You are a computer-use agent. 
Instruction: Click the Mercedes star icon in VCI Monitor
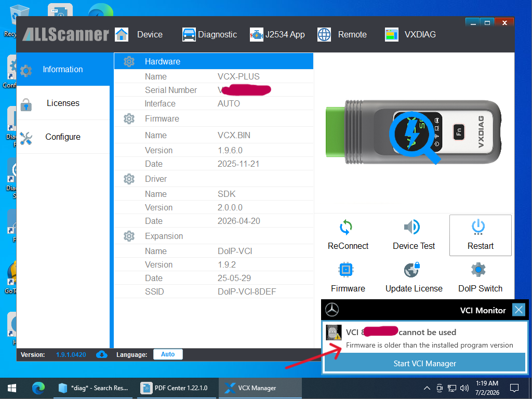(x=332, y=310)
